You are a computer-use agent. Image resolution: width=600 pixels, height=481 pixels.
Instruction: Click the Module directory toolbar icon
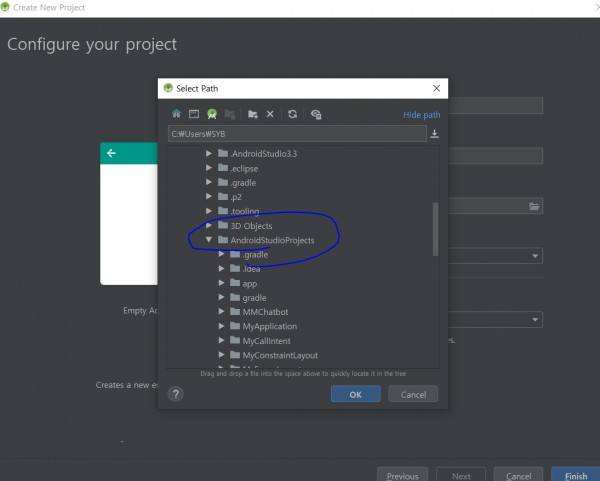click(x=230, y=114)
